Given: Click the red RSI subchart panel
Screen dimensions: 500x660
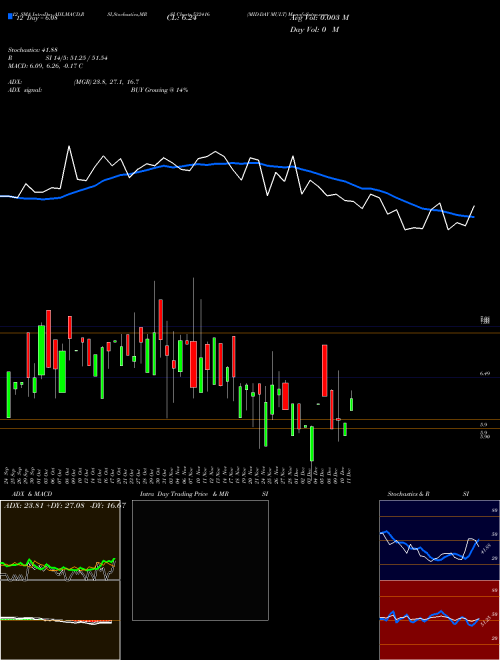Looking at the screenshot, I should click(439, 620).
